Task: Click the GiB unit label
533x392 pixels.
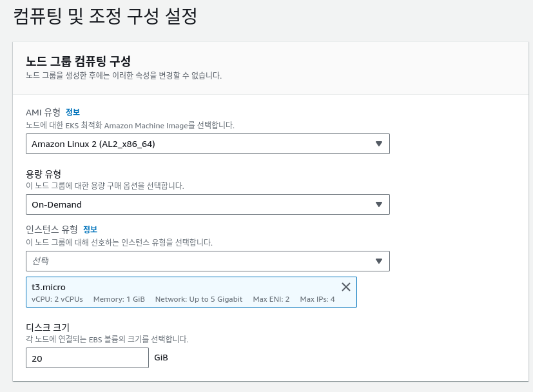Action: (x=161, y=358)
